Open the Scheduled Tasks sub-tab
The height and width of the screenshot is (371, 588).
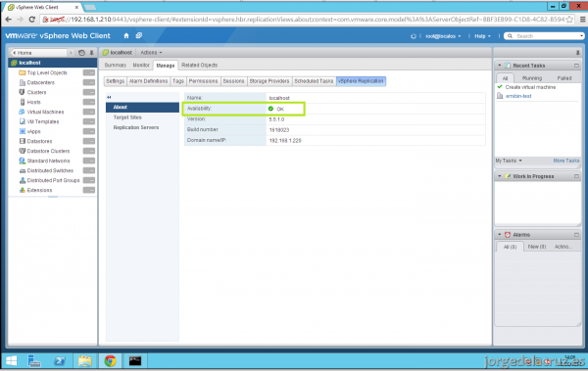point(314,81)
